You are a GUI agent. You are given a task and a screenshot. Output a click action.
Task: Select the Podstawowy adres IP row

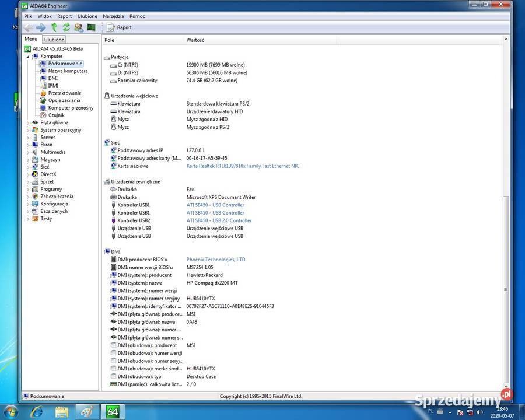(x=158, y=150)
